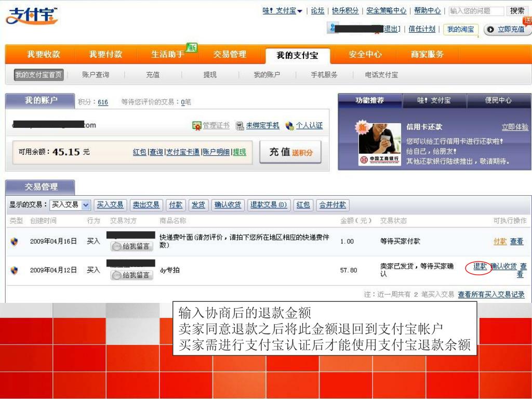Click 给我留言 in the 快递费 row

pyautogui.click(x=132, y=246)
